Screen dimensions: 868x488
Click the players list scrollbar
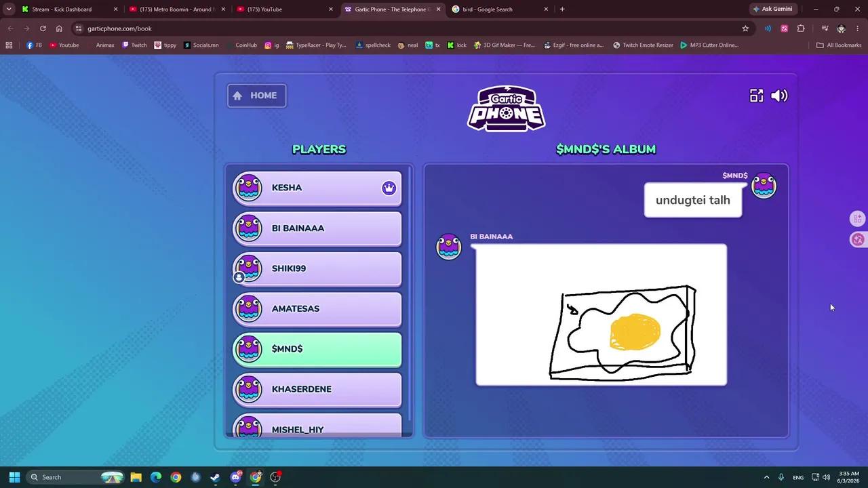(410, 291)
